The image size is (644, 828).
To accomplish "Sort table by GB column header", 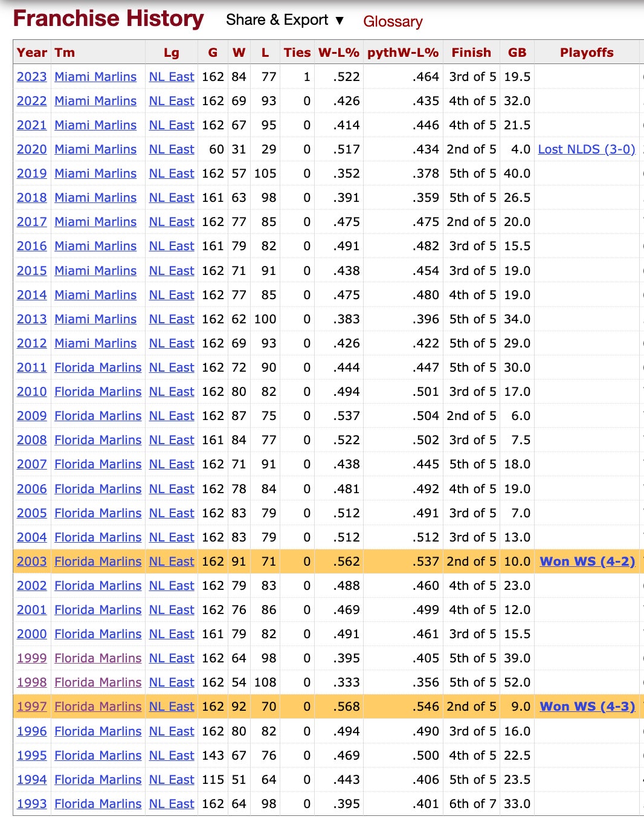I will pos(517,53).
